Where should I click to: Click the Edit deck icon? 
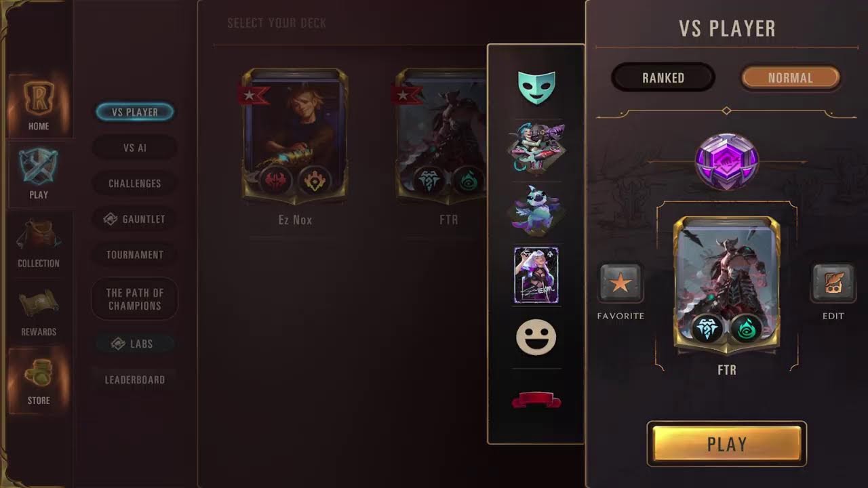pyautogui.click(x=833, y=283)
